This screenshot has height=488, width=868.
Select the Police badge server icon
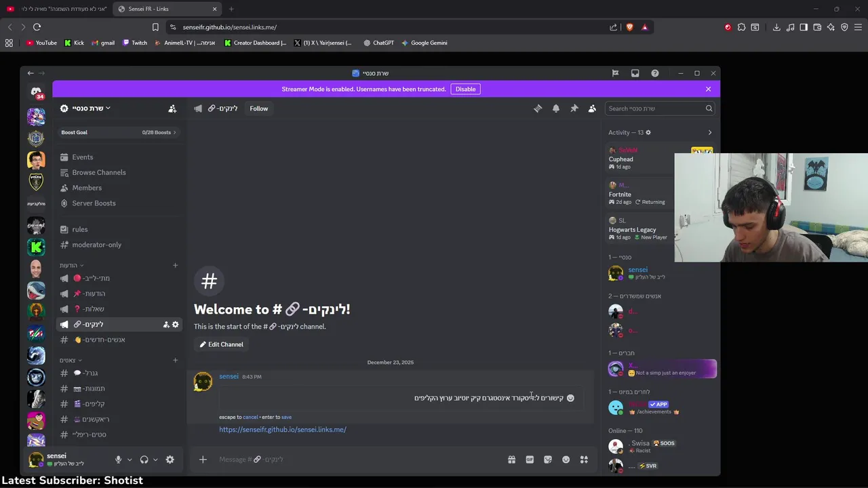[x=36, y=182]
